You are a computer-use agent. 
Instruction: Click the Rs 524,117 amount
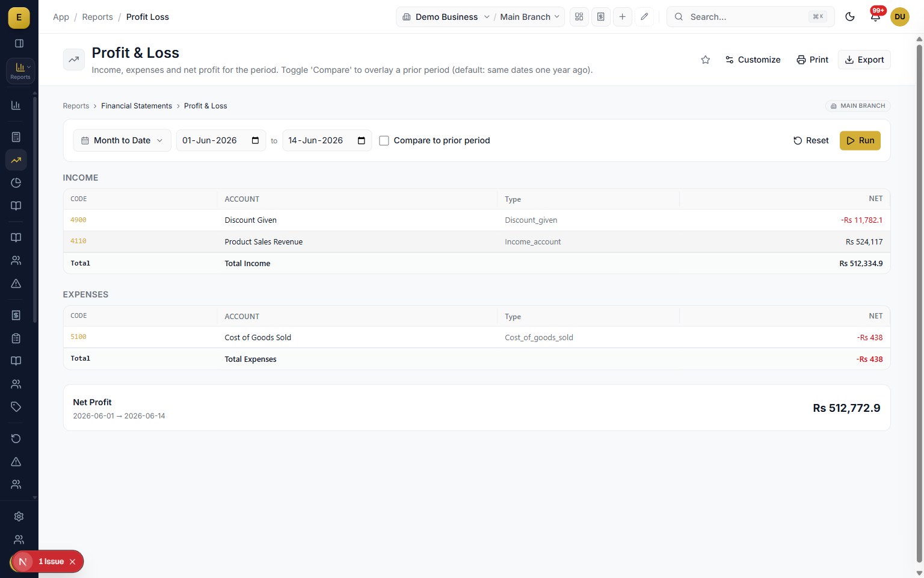[864, 242]
